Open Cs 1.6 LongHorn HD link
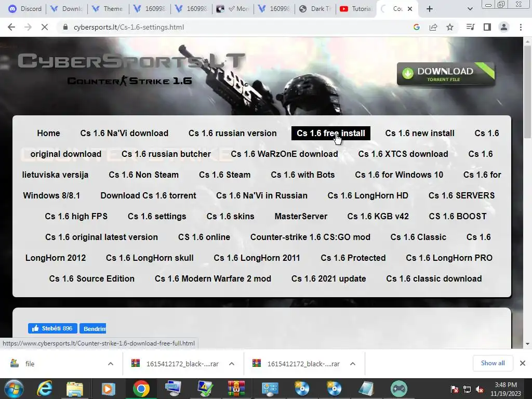Screen dimensions: 532x399 tap(368, 195)
